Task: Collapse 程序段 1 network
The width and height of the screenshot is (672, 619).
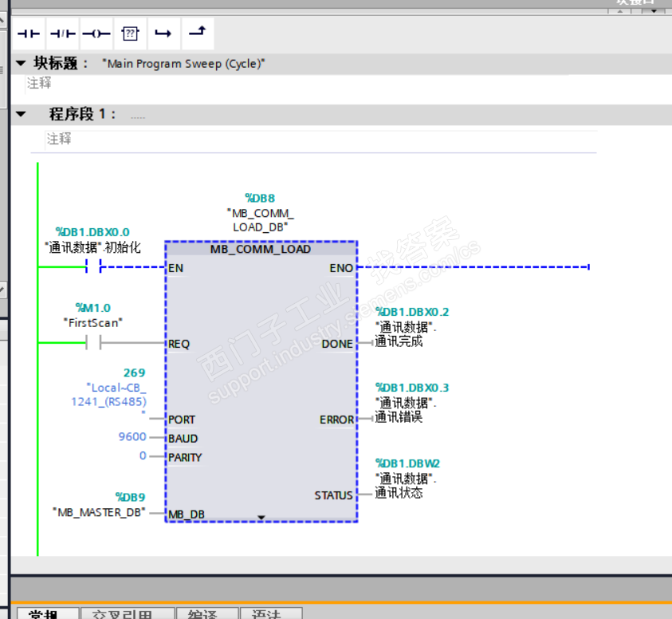Action: [21, 114]
